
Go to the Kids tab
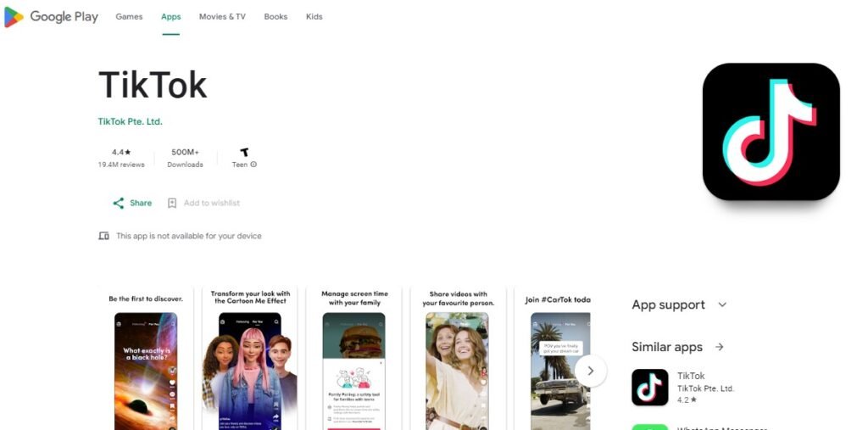(314, 17)
